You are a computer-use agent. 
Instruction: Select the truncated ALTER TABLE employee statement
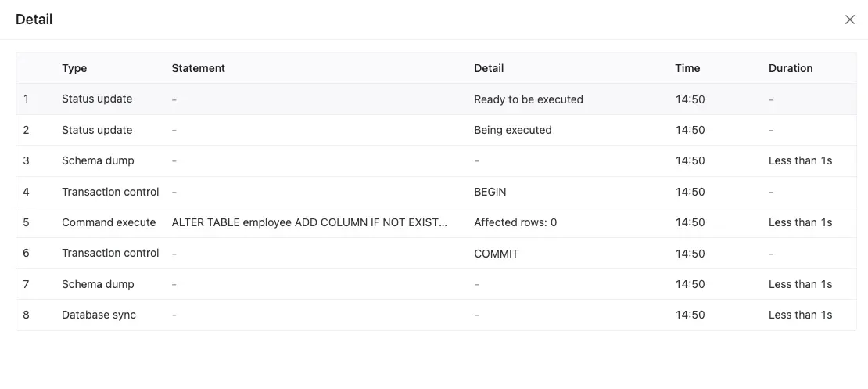click(310, 222)
